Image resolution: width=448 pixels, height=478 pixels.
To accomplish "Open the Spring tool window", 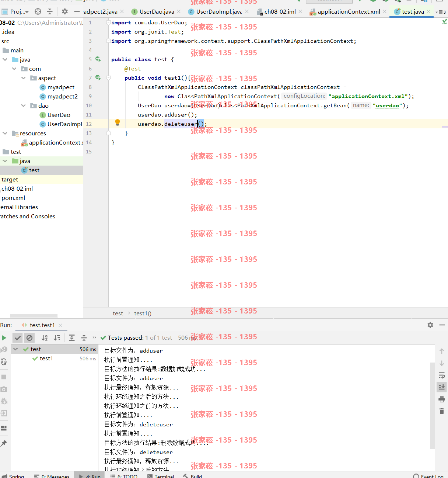I will [13, 476].
